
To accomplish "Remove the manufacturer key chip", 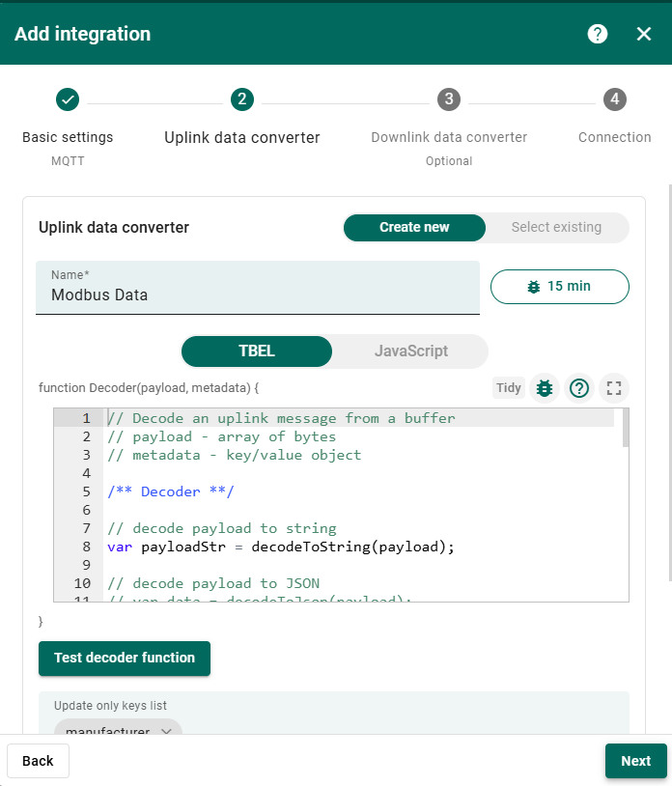I will point(167,731).
